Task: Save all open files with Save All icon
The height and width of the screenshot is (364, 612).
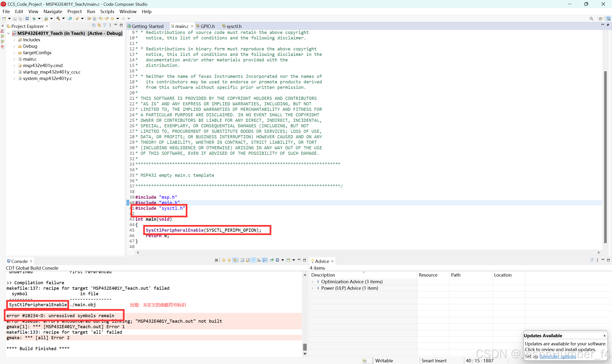Action: 20,18
